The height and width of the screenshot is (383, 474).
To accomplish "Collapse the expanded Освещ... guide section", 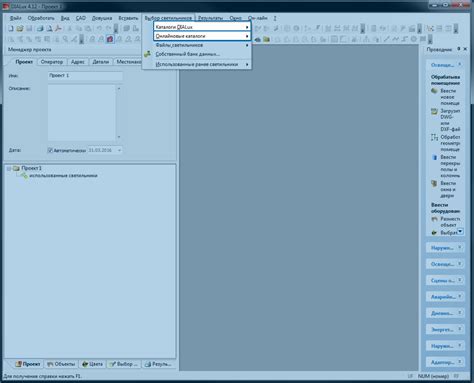I will click(x=459, y=64).
